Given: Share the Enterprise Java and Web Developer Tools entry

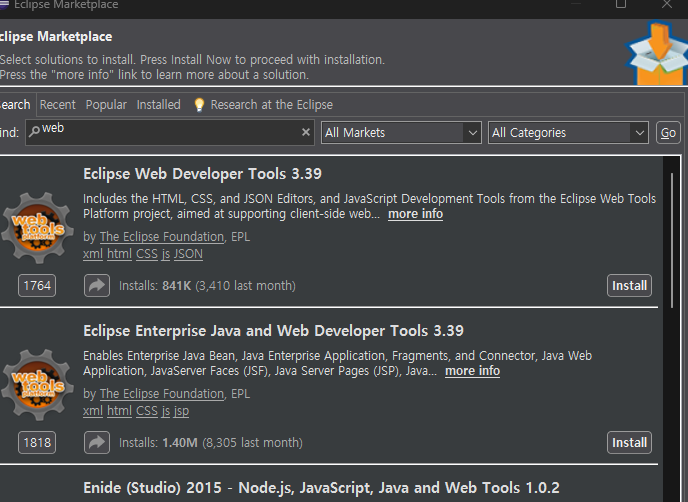Looking at the screenshot, I should pos(97,443).
